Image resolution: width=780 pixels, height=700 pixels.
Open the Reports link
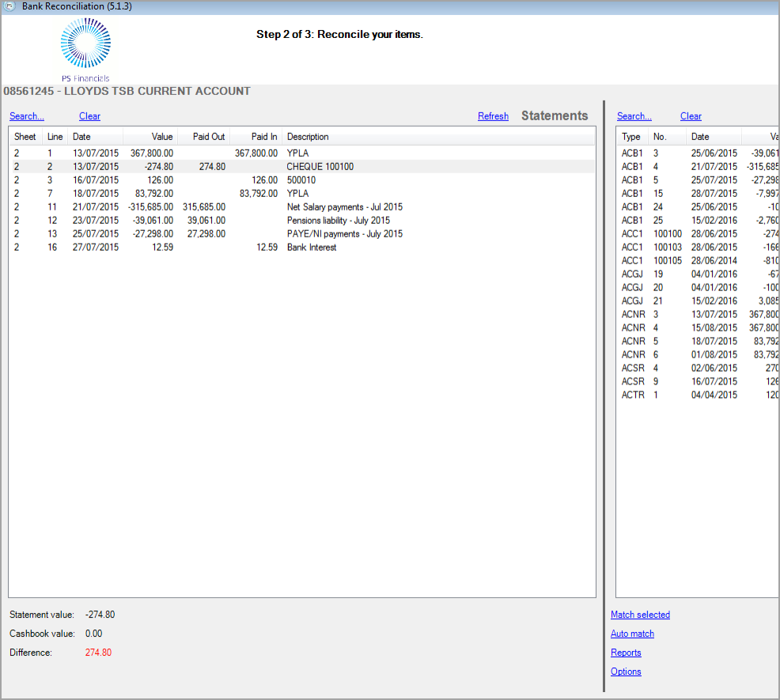pos(626,653)
